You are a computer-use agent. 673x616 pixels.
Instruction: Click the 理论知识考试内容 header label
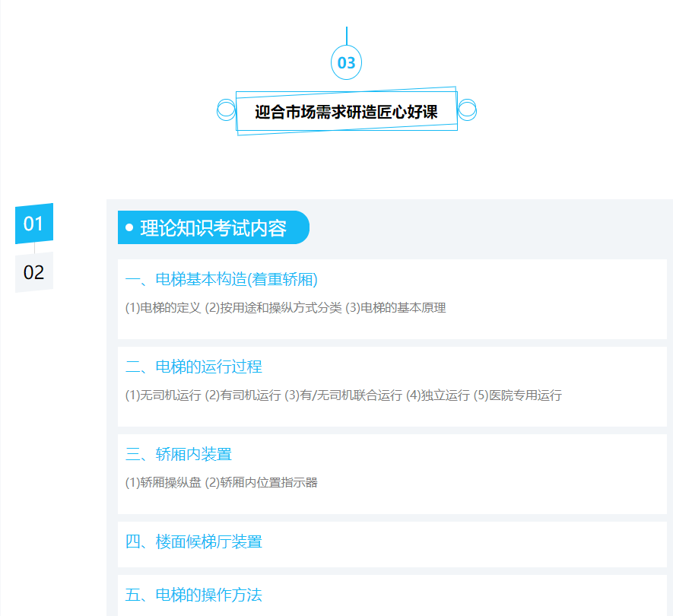[x=213, y=228]
